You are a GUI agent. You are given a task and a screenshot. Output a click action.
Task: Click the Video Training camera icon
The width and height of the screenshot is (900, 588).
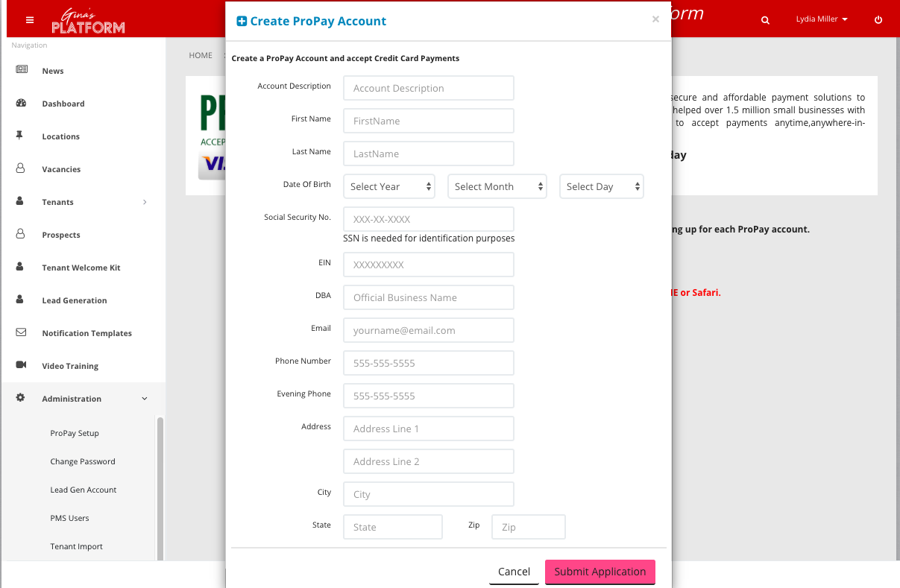(21, 365)
